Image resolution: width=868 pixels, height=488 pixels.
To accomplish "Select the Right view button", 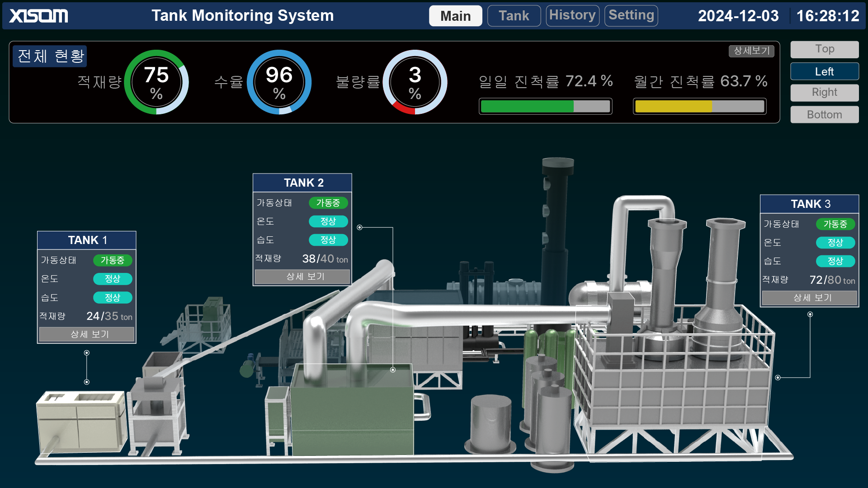I will point(824,92).
